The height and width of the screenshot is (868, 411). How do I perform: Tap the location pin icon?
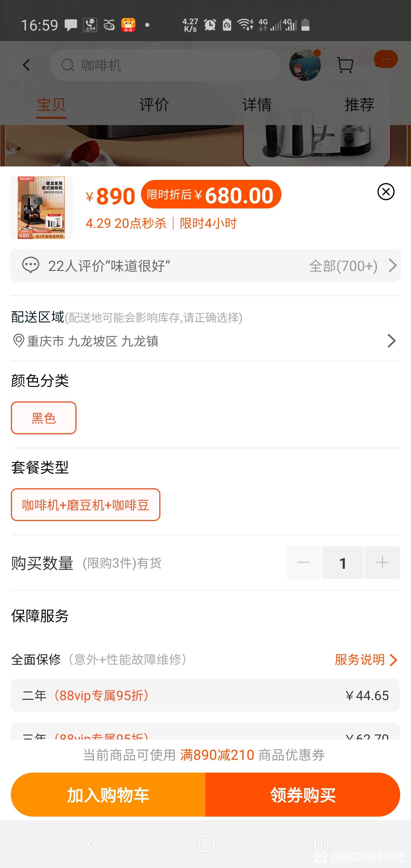click(x=19, y=341)
